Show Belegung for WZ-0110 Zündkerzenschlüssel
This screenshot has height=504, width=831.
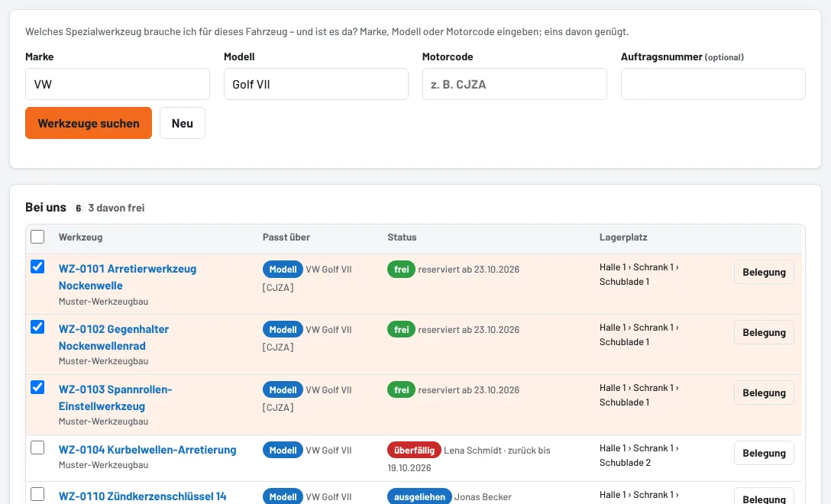click(764, 497)
